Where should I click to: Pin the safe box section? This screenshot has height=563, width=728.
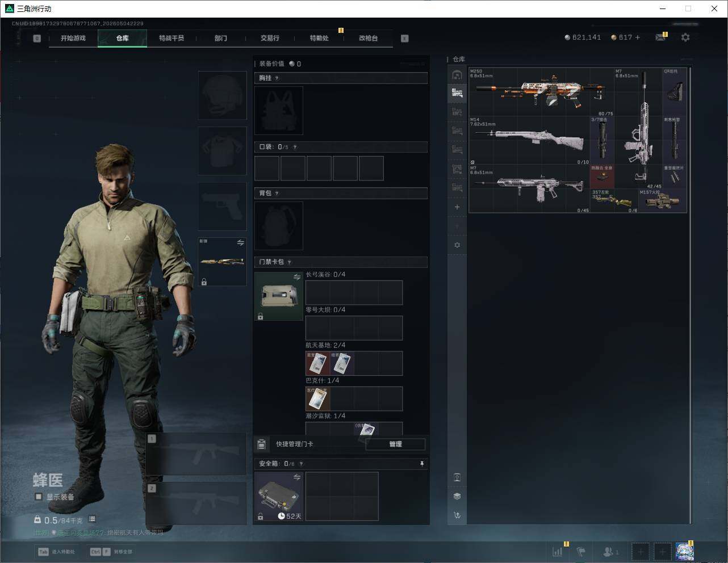coord(422,464)
